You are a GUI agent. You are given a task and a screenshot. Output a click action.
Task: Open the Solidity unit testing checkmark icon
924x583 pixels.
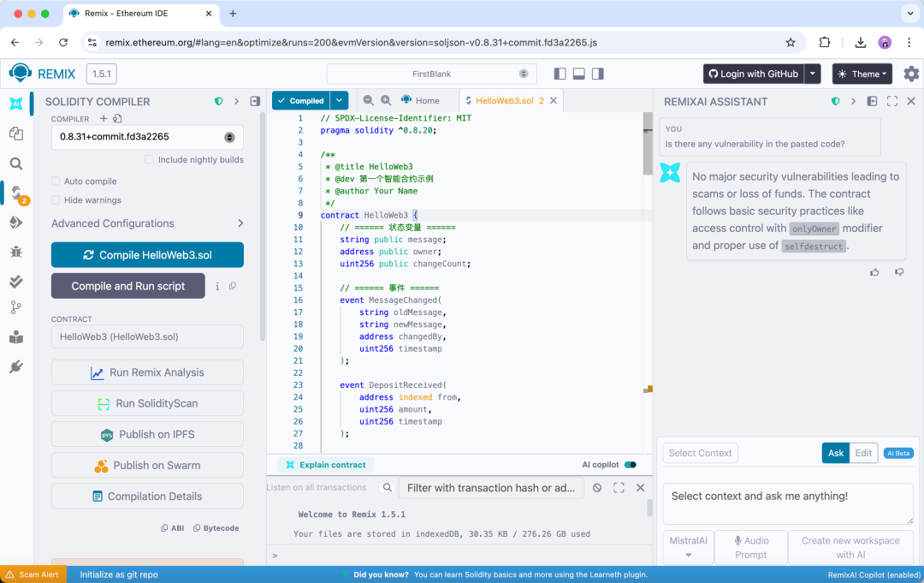point(16,281)
